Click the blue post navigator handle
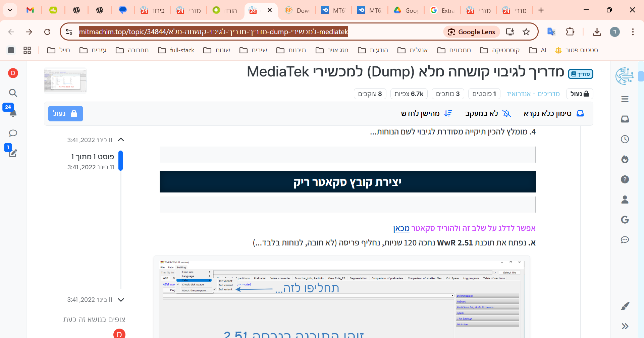The width and height of the screenshot is (644, 338). (121, 161)
